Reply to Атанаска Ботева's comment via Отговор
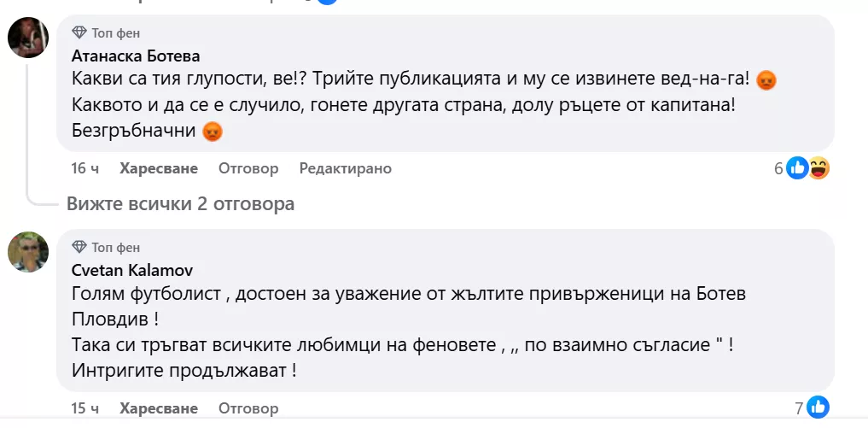 coord(248,168)
